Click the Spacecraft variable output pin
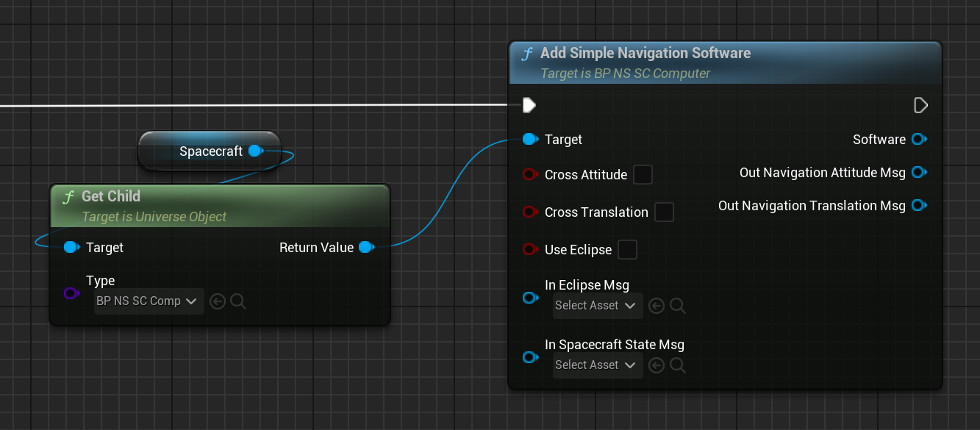Viewport: 980px width, 430px height. 255,151
